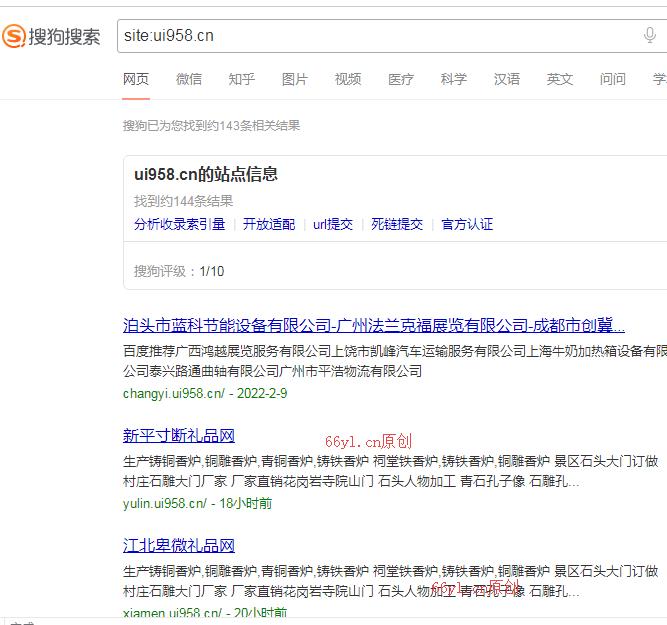Open the 知乎 tab
667x625 pixels.
coord(242,79)
